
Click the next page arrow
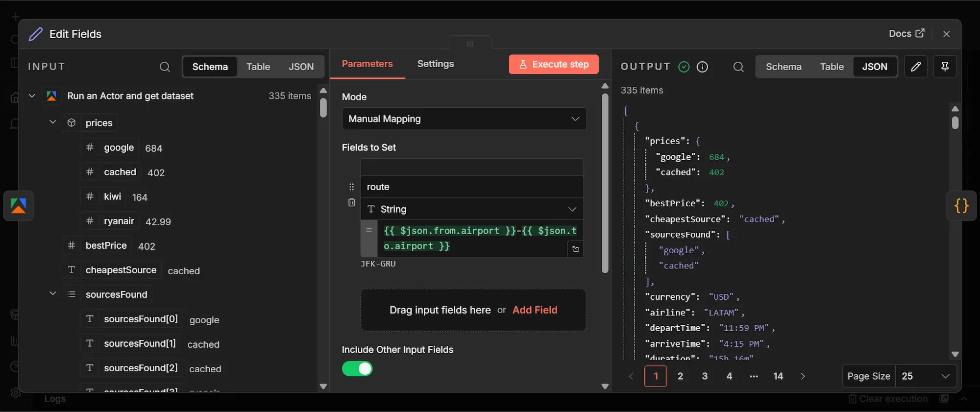click(803, 376)
